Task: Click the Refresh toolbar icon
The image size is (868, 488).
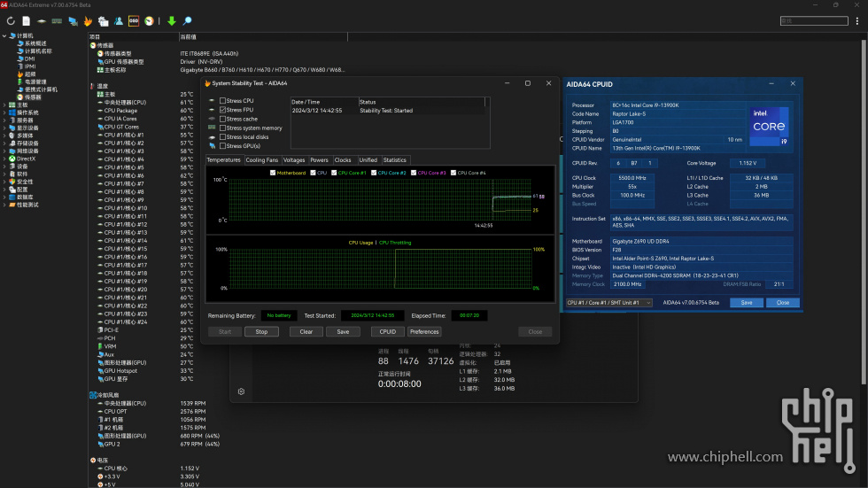Action: 11,21
